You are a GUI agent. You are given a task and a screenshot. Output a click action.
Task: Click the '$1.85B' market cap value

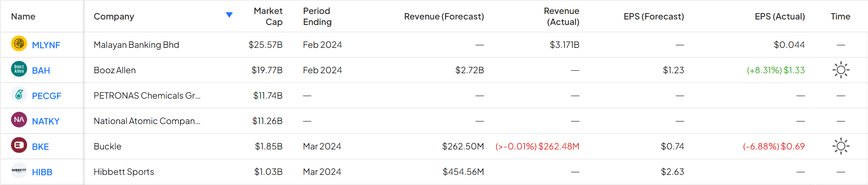click(269, 146)
